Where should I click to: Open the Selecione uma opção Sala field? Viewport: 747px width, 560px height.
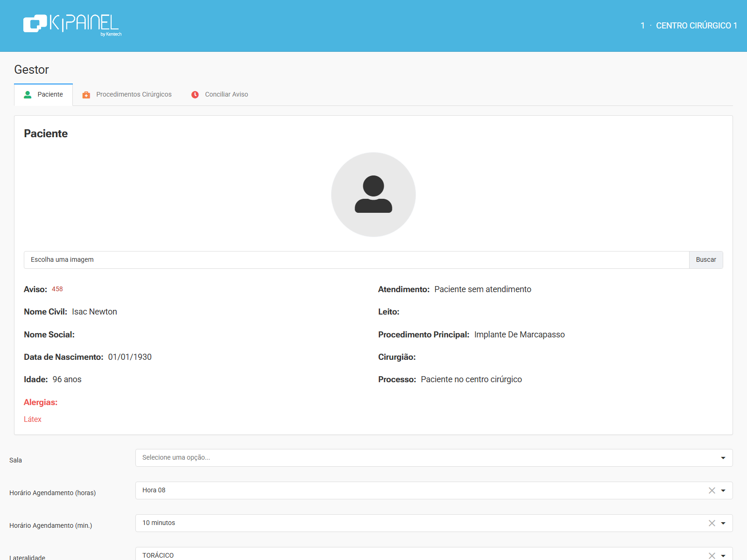pos(434,458)
